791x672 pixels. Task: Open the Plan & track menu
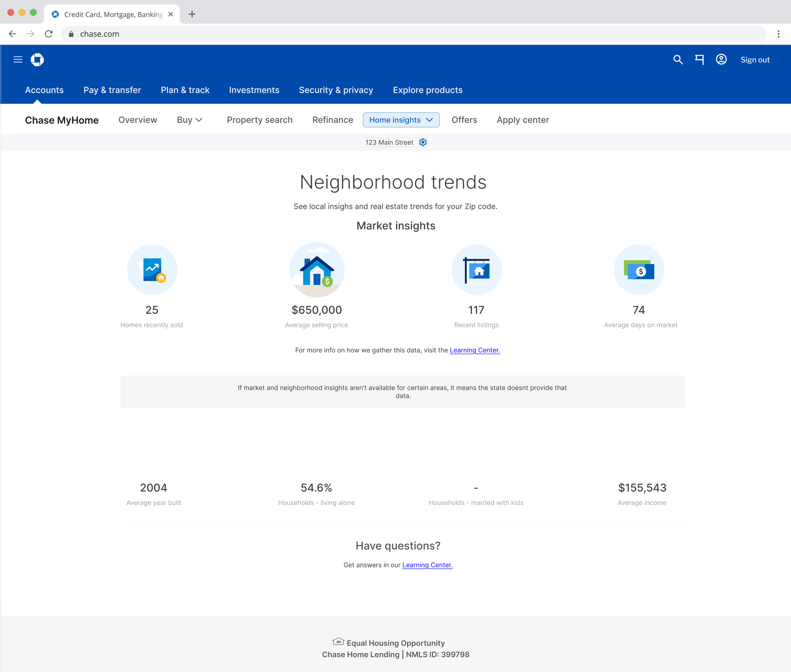point(185,90)
